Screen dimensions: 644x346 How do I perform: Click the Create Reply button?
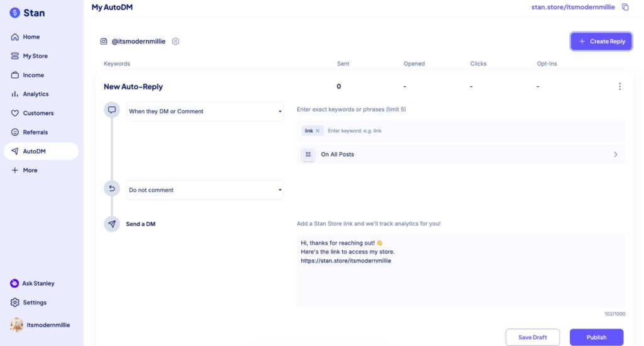click(601, 42)
